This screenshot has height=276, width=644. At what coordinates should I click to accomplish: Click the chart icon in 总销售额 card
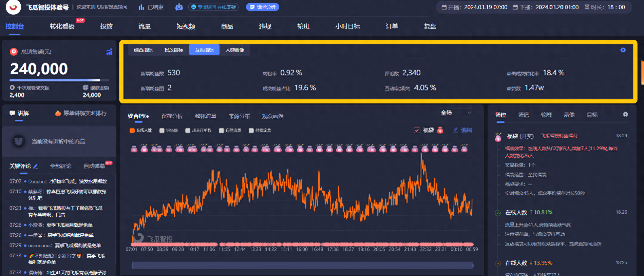109,52
